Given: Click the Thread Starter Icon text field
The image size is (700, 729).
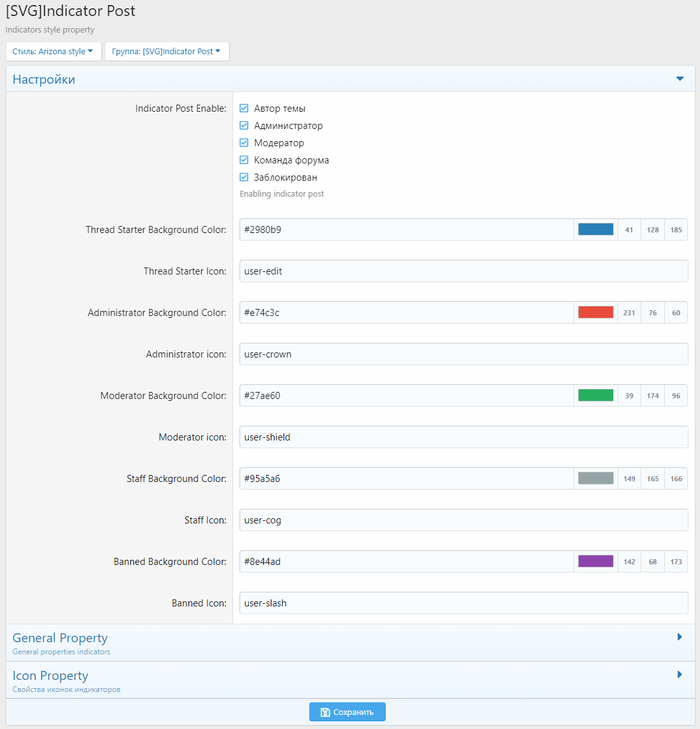Looking at the screenshot, I should [463, 271].
